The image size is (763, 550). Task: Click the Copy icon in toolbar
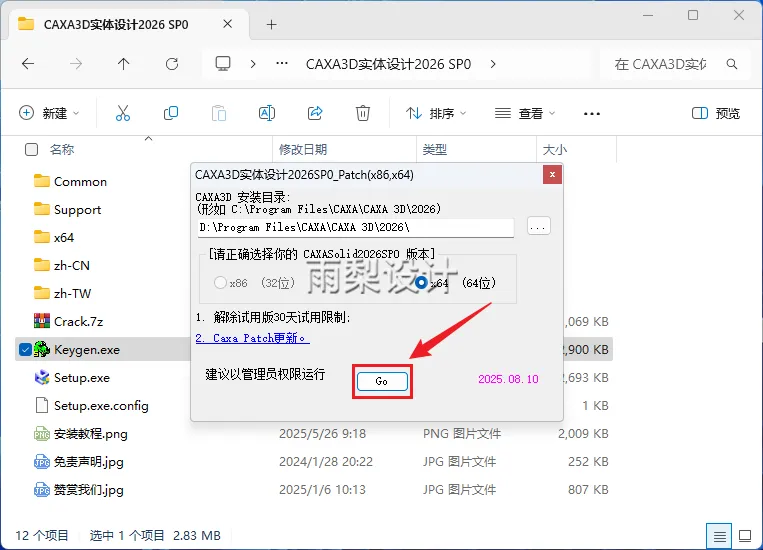click(x=171, y=113)
